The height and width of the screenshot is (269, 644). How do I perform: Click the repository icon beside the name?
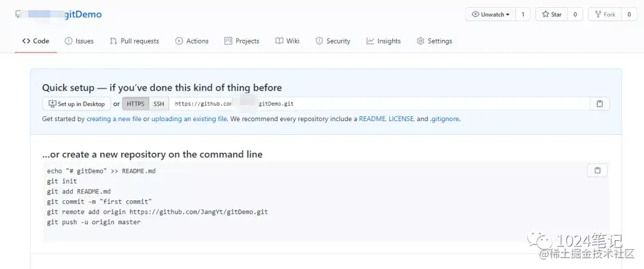point(18,14)
